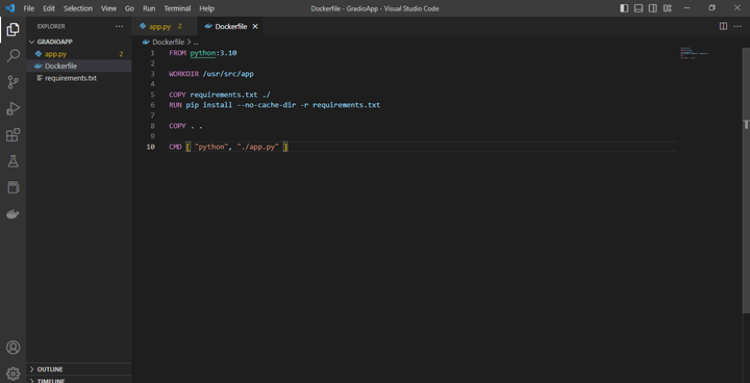Expand the OUTLINE section

(79, 369)
